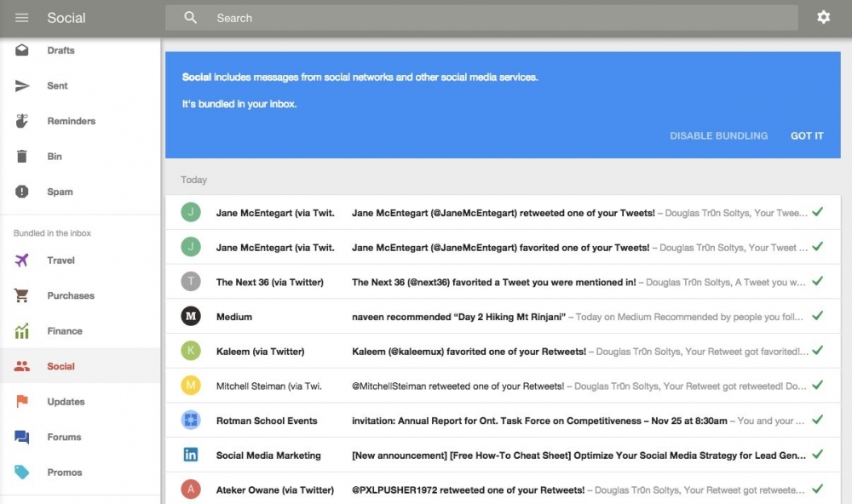Click J avatar of favorited Jane McEntegart email
This screenshot has width=852, height=504.
(191, 247)
